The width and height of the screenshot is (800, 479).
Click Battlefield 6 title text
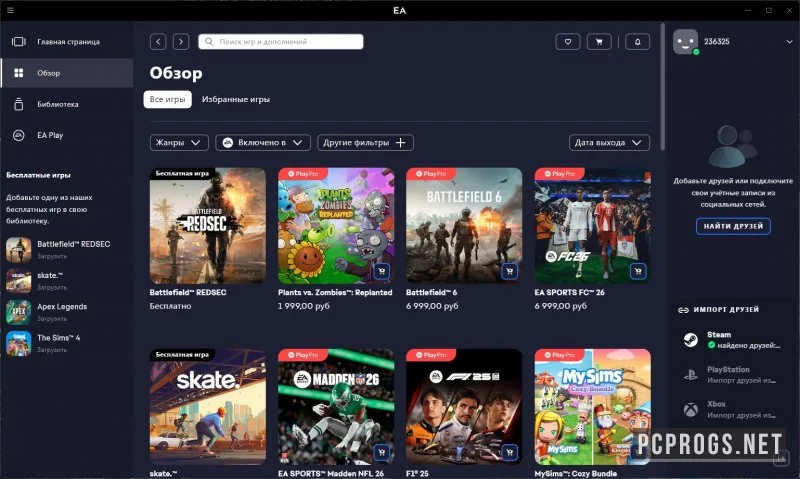pos(432,292)
